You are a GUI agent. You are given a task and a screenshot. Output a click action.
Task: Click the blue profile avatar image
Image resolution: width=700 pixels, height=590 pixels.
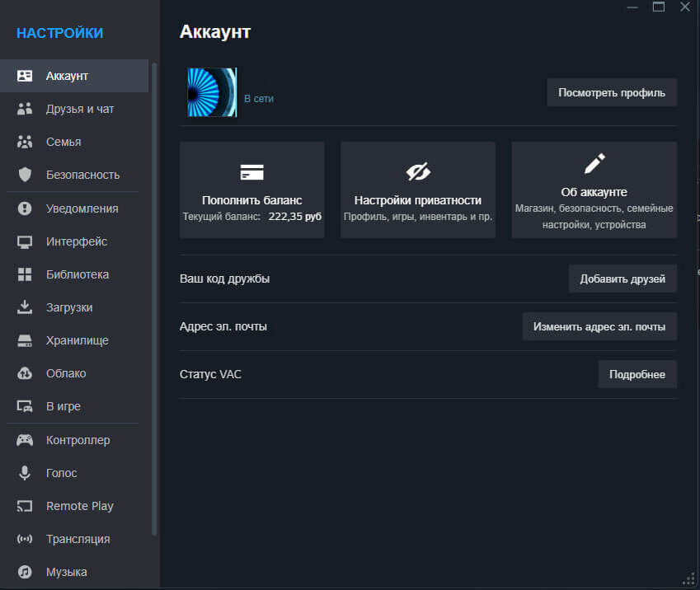point(212,92)
